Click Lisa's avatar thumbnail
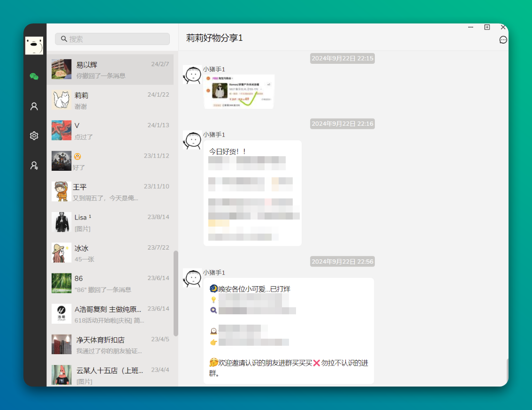532x410 pixels. click(61, 222)
